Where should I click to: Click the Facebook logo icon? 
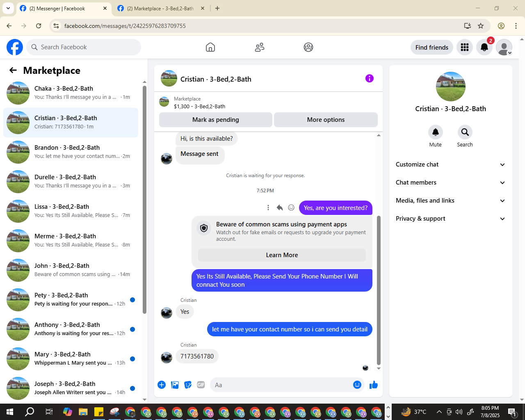[x=15, y=47]
